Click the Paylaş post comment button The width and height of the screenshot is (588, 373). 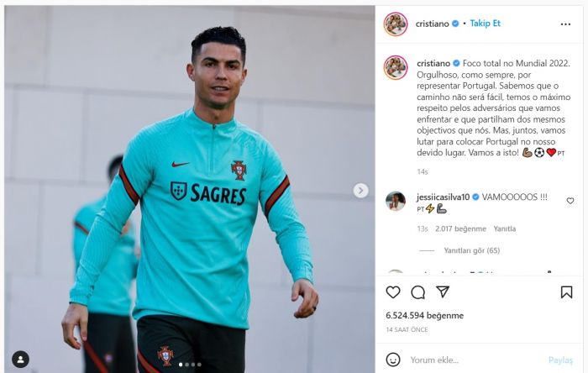(x=560, y=360)
